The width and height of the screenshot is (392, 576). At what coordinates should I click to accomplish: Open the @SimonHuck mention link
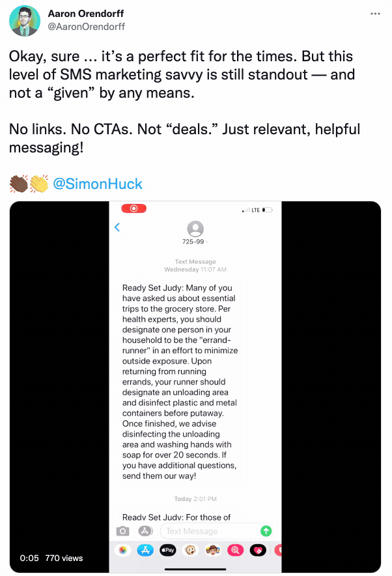pyautogui.click(x=97, y=184)
